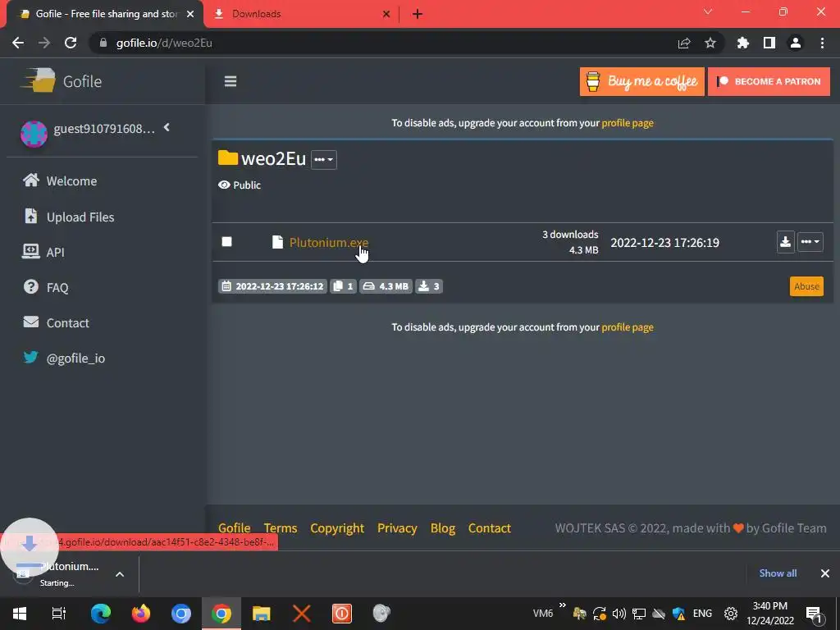Launch Microsoft Edge from the taskbar
Image resolution: width=840 pixels, height=630 pixels.
tap(101, 613)
